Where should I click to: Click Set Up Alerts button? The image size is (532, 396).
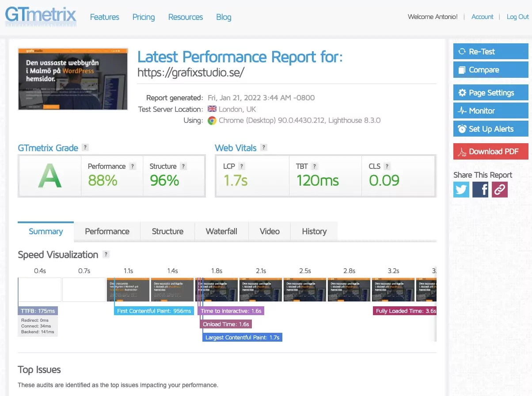(x=491, y=129)
